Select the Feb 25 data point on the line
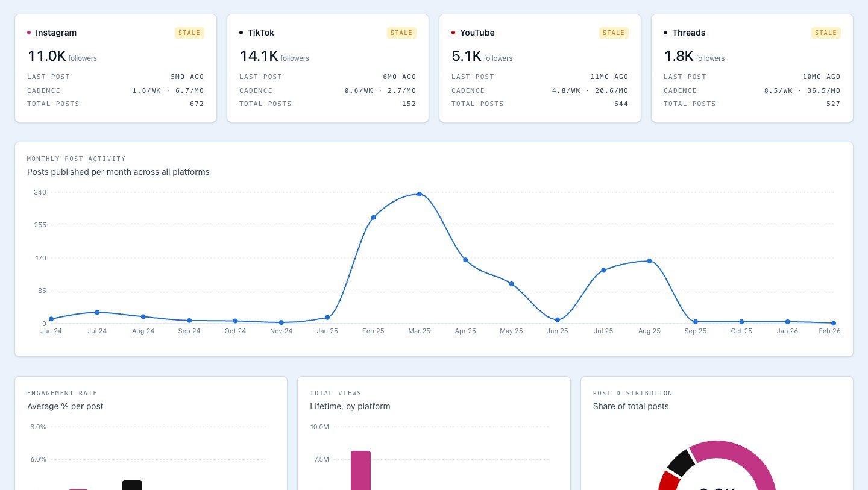The height and width of the screenshot is (490, 868). click(373, 217)
